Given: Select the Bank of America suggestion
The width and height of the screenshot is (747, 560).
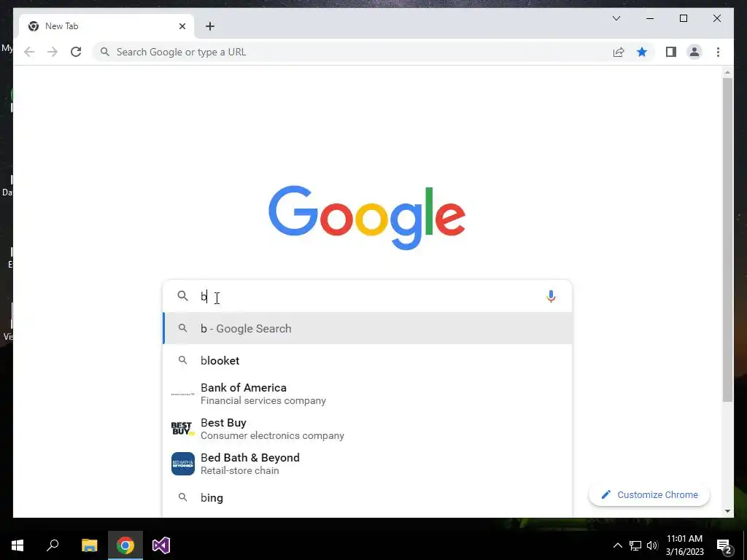Looking at the screenshot, I should click(x=368, y=394).
